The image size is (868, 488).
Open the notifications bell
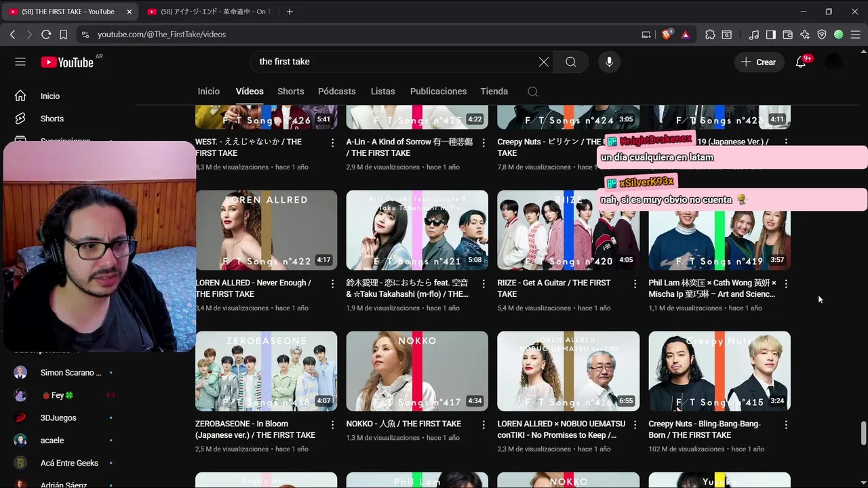pos(801,62)
